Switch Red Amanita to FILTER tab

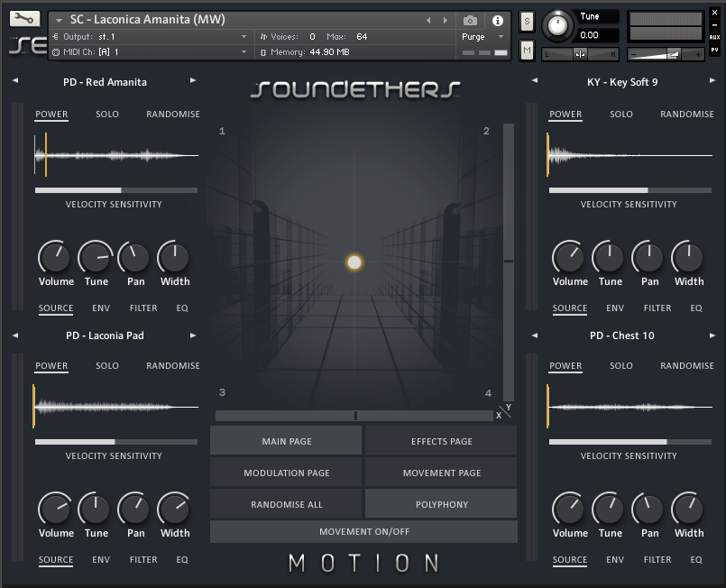143,308
